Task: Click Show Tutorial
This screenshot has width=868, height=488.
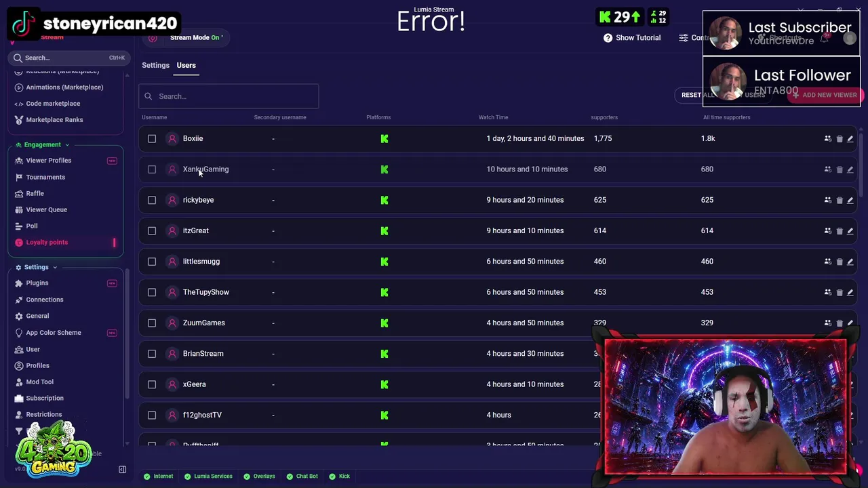Action: coord(638,38)
